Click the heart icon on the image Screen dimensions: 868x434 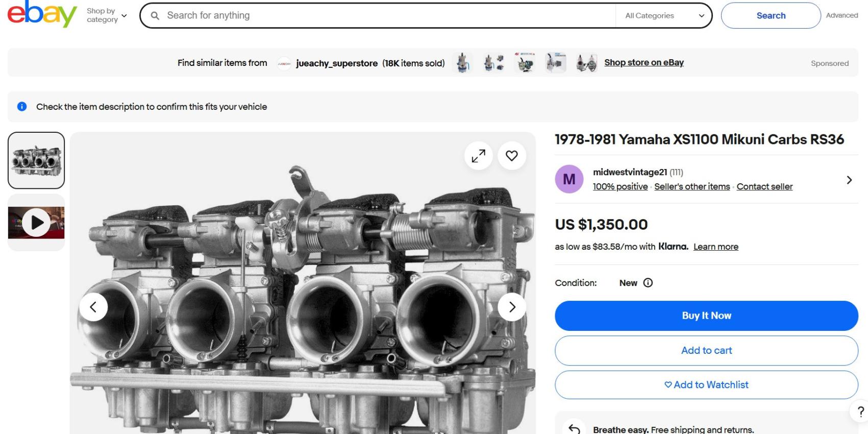coord(511,156)
